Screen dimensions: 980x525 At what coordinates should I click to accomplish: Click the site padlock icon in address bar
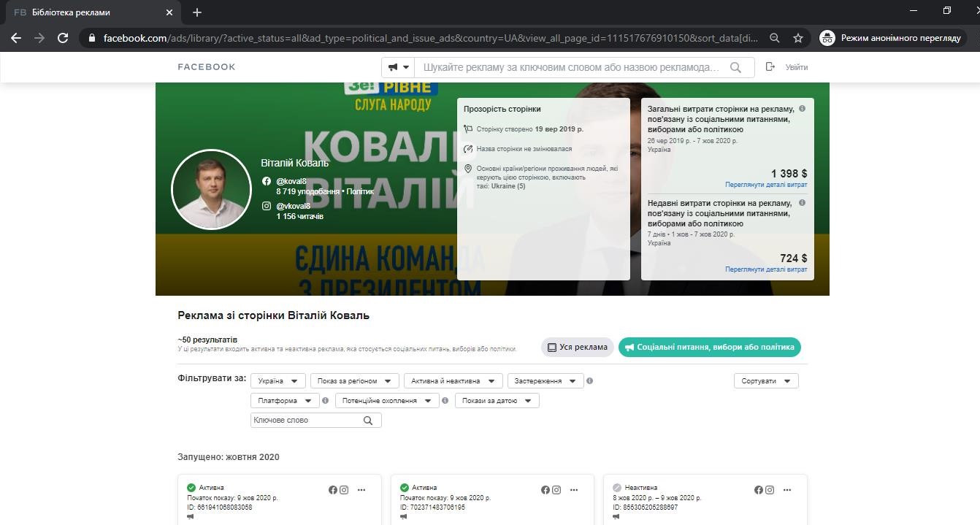[x=91, y=38]
